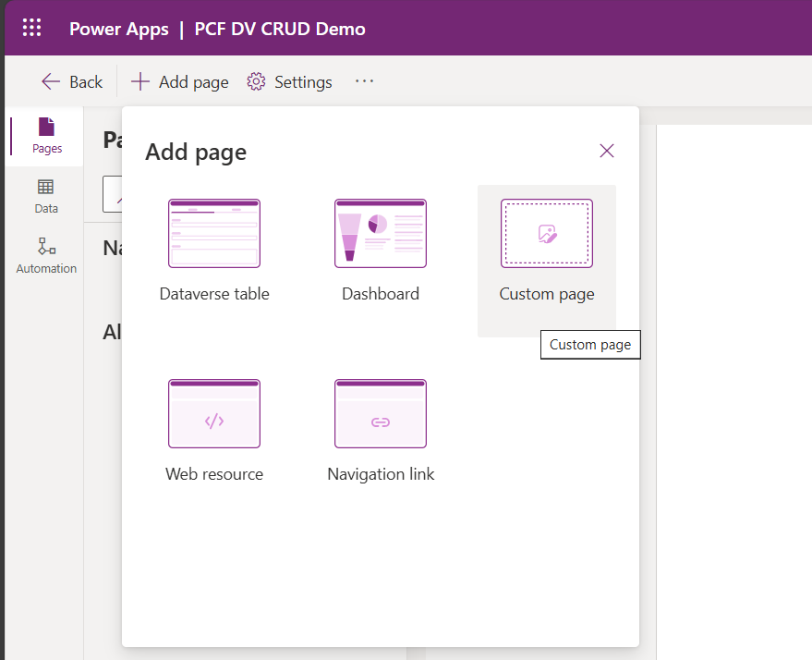Viewport: 812px width, 660px height.
Task: Open the more commands ellipsis menu
Action: 365,81
